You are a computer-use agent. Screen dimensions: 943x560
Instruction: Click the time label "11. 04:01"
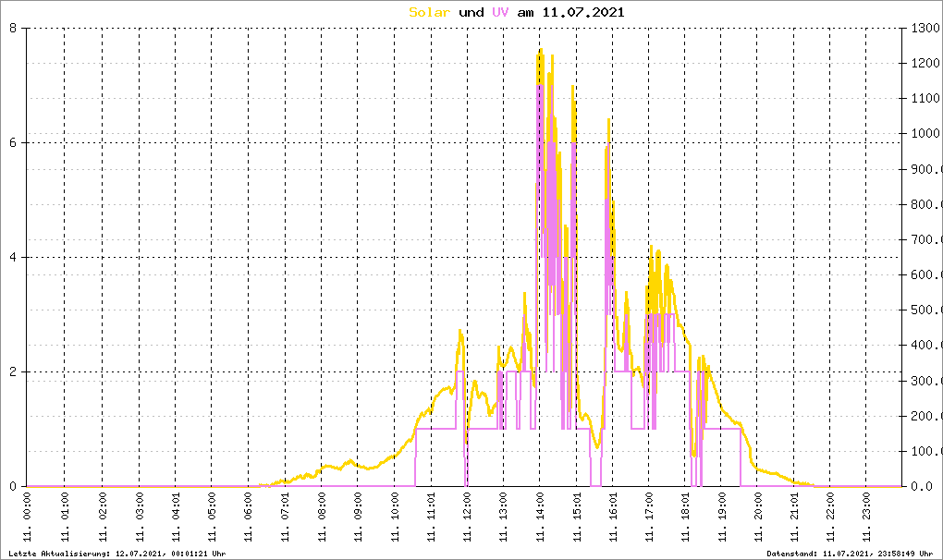coord(176,517)
